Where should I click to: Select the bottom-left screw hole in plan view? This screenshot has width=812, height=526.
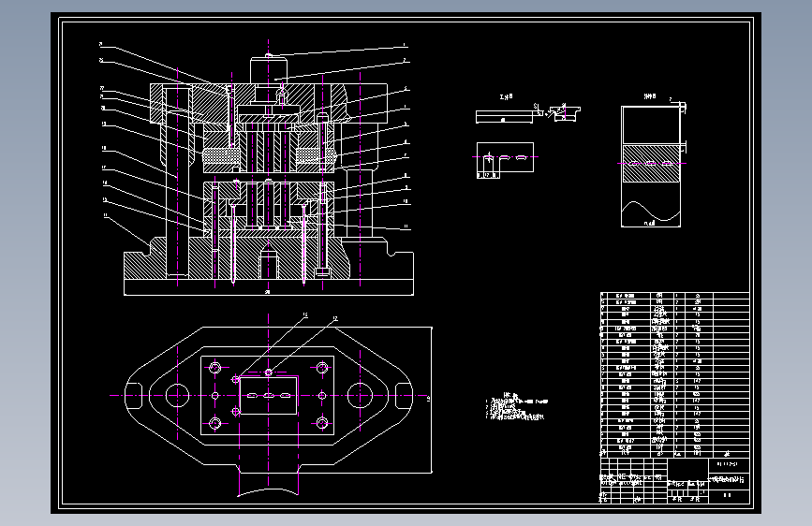click(x=214, y=423)
